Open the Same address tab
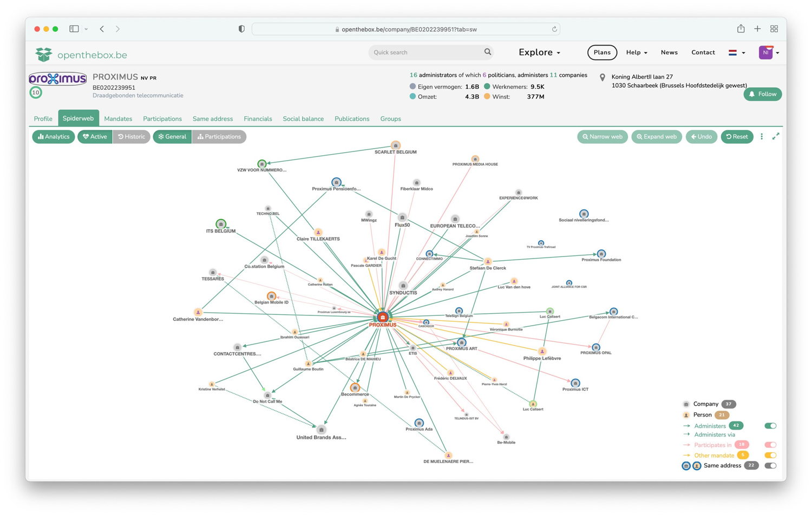812x515 pixels. pyautogui.click(x=213, y=118)
